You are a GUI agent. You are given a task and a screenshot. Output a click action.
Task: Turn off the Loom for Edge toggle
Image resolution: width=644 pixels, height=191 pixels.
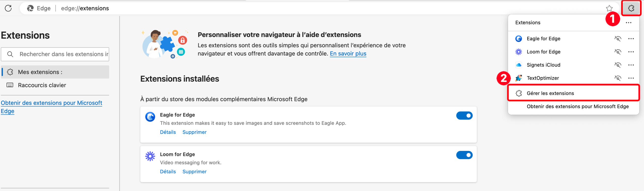coord(464,155)
